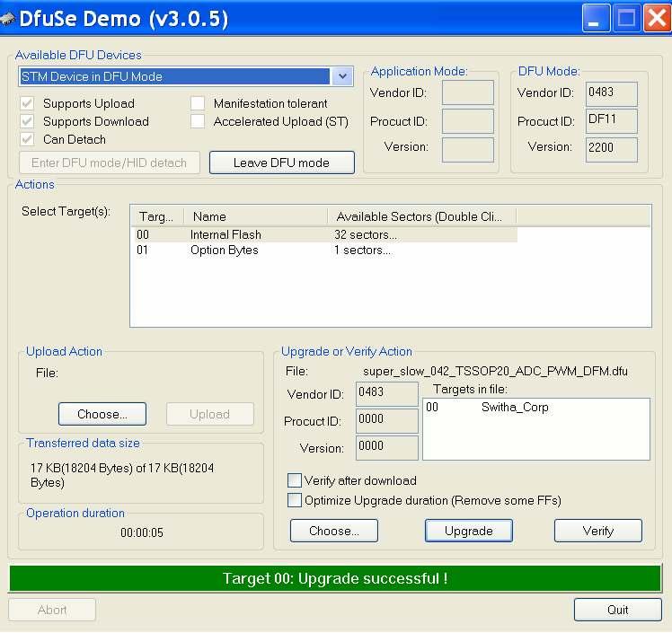Image resolution: width=672 pixels, height=633 pixels.
Task: Enable Verify after download checkbox
Action: click(295, 480)
